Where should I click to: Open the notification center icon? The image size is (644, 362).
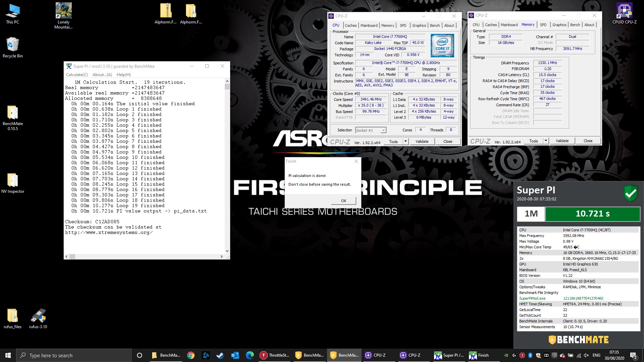click(634, 355)
